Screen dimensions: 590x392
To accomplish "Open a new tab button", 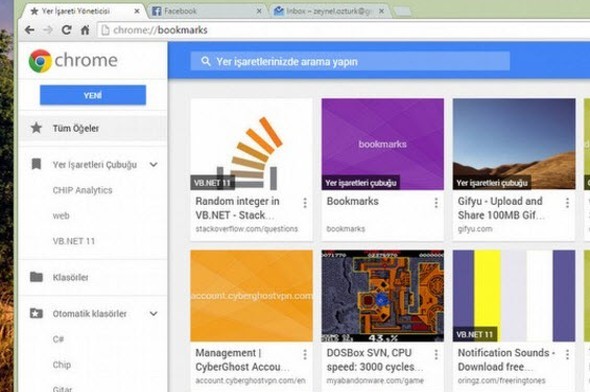I will 402,12.
